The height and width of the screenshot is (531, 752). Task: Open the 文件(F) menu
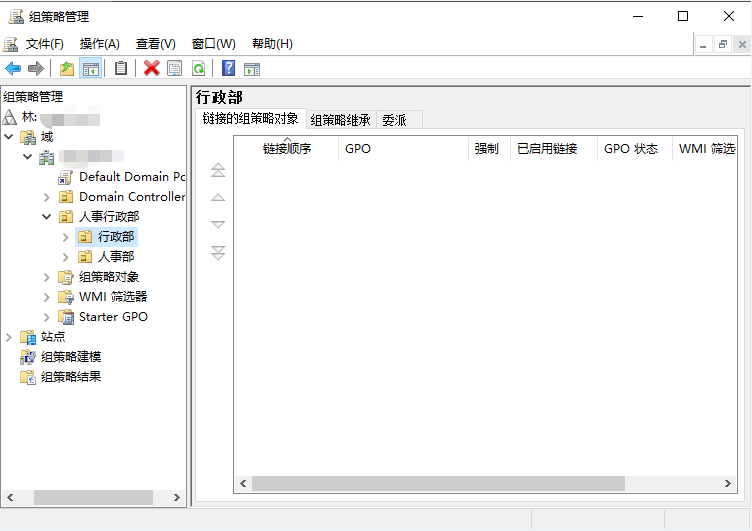(45, 44)
